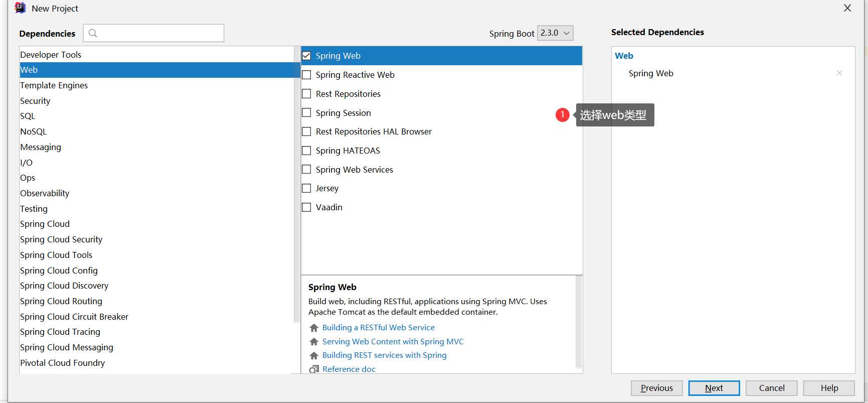The image size is (868, 403).
Task: Click the IntelliJ IDEA logo in the title bar
Action: tap(20, 8)
